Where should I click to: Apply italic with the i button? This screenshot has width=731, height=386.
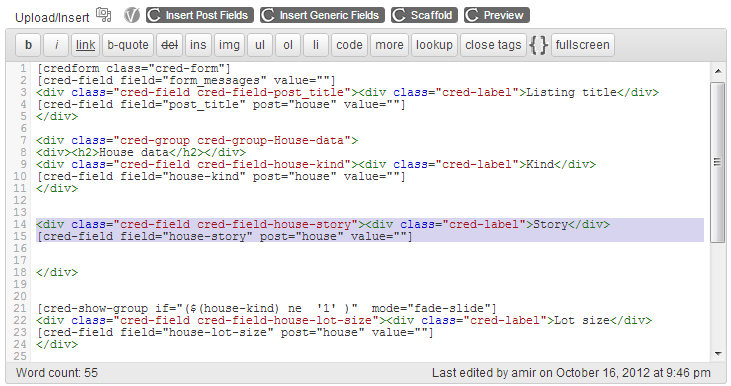pyautogui.click(x=56, y=45)
